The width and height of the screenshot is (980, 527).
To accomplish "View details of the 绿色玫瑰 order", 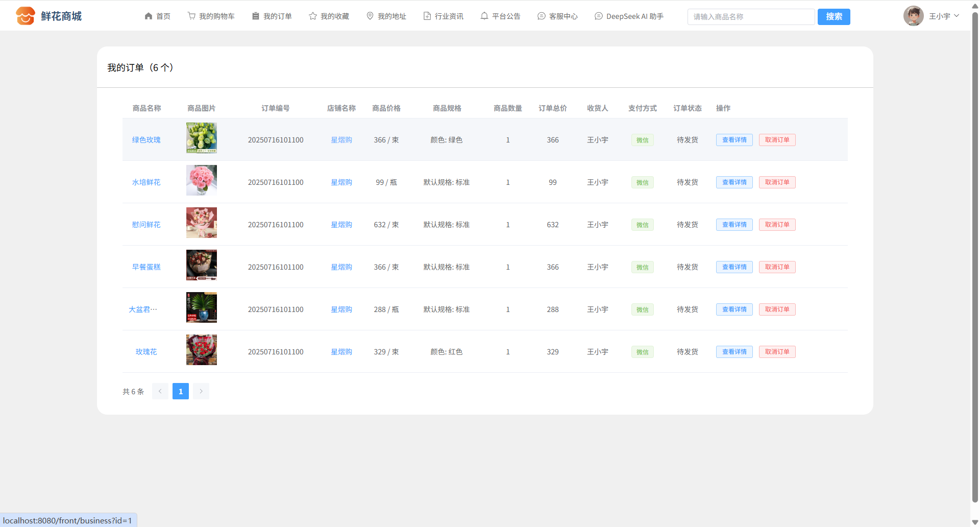I will [x=734, y=140].
